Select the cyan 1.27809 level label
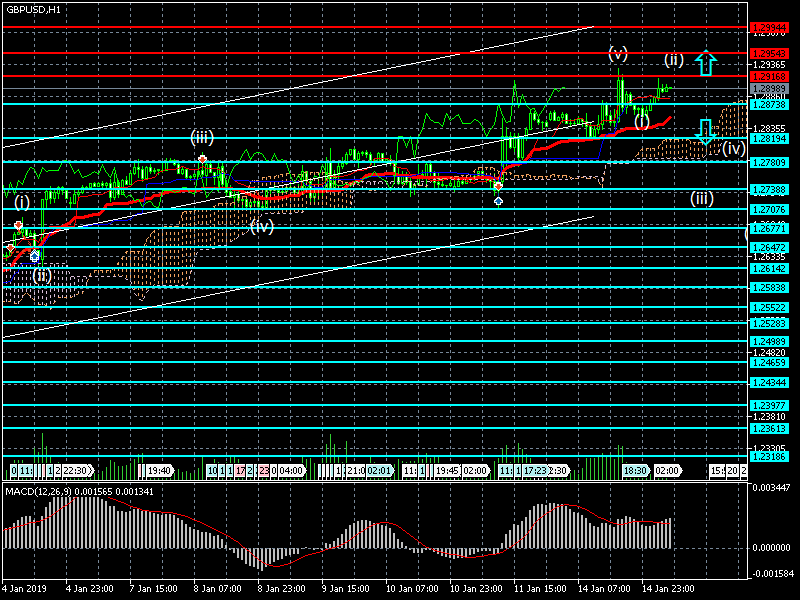 (x=769, y=162)
